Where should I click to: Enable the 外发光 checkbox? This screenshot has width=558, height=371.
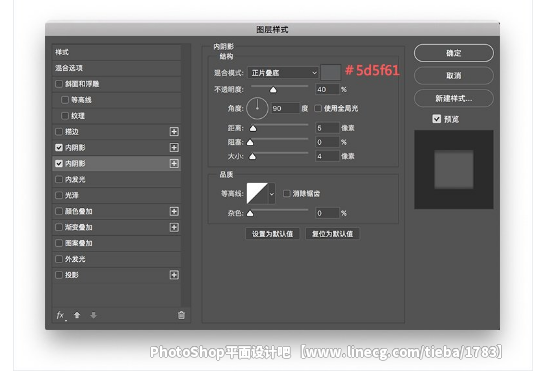pos(59,259)
